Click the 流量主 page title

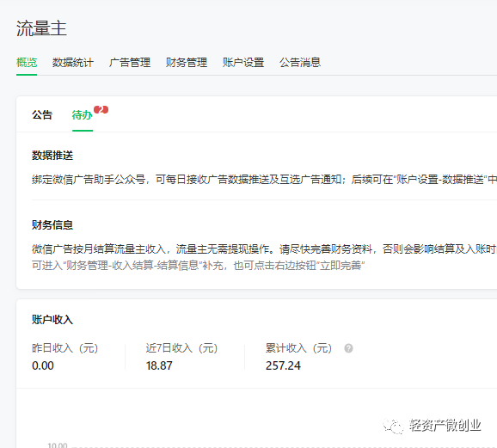pos(41,28)
